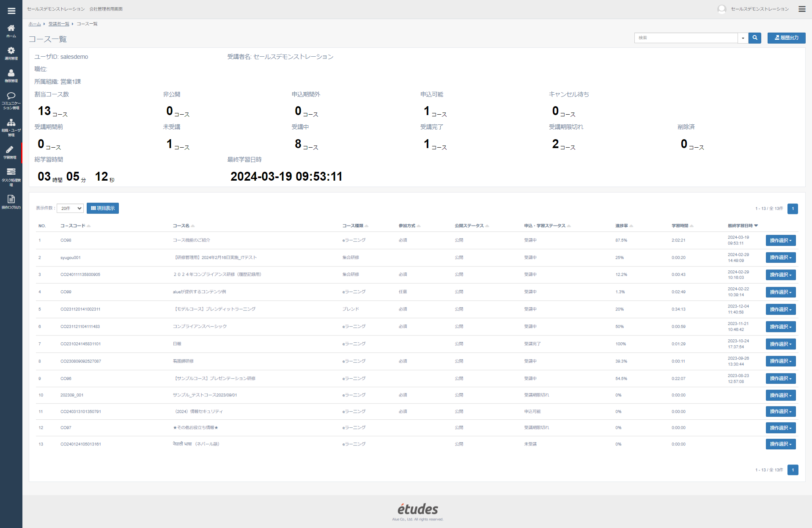Open 操作選択 dropdown for syugou001 row

point(781,258)
